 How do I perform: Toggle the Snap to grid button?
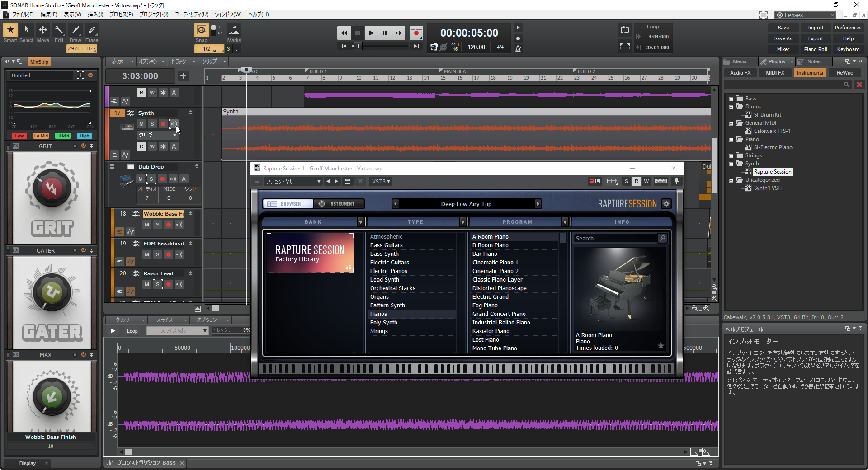click(202, 30)
